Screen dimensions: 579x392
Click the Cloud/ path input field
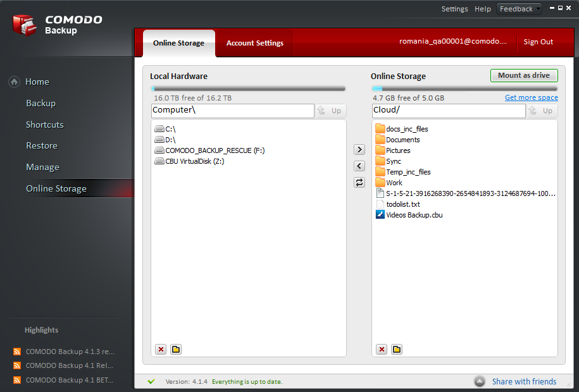pyautogui.click(x=449, y=111)
